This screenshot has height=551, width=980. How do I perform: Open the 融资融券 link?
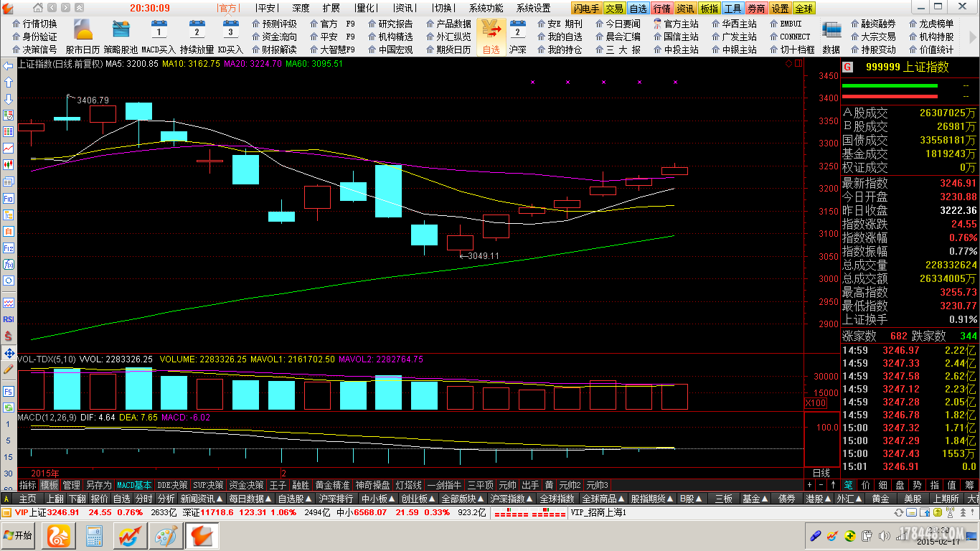(872, 24)
